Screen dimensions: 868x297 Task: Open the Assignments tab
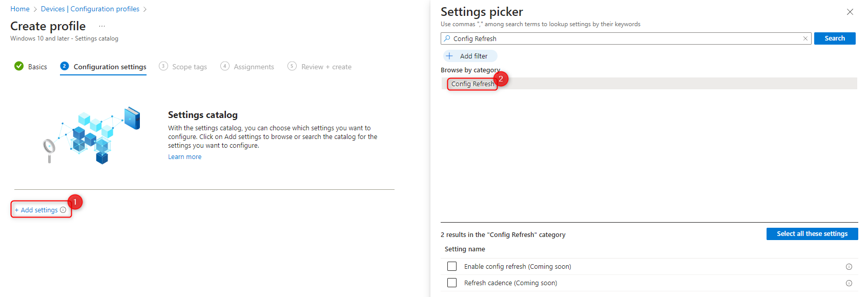(x=254, y=66)
